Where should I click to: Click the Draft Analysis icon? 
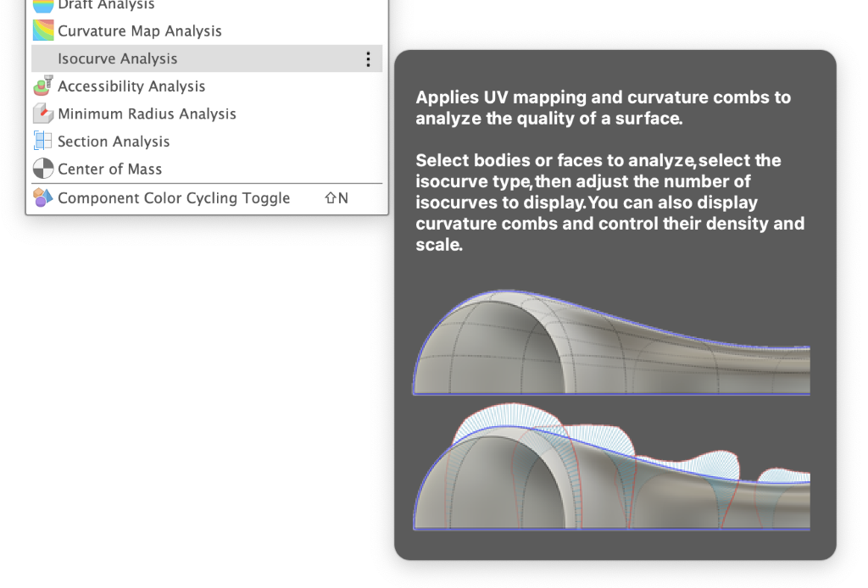tap(43, 5)
